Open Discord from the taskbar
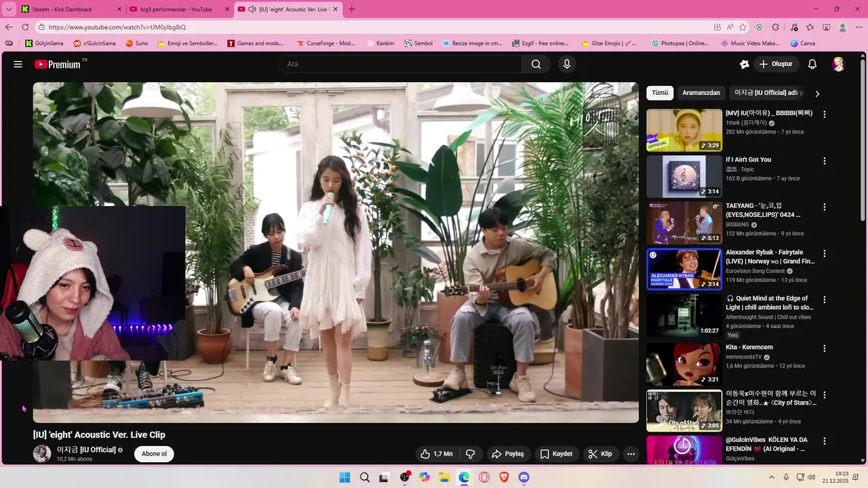Viewport: 868px width, 488px height. [x=524, y=477]
